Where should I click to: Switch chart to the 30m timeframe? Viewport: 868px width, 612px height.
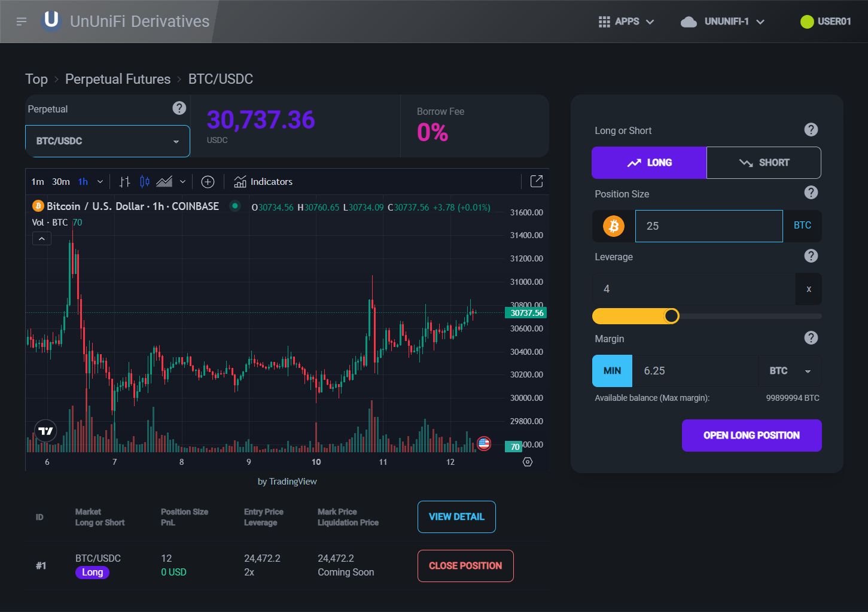point(61,182)
